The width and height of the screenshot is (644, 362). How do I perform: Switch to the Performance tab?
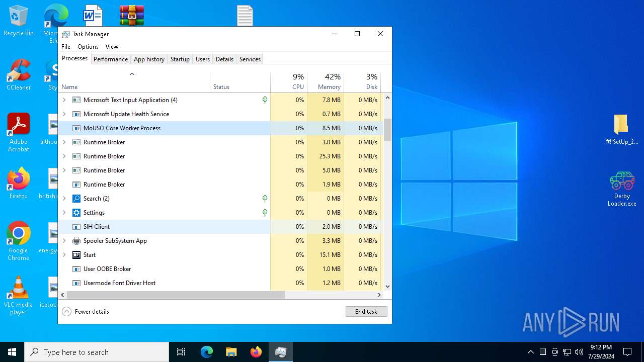pyautogui.click(x=111, y=59)
